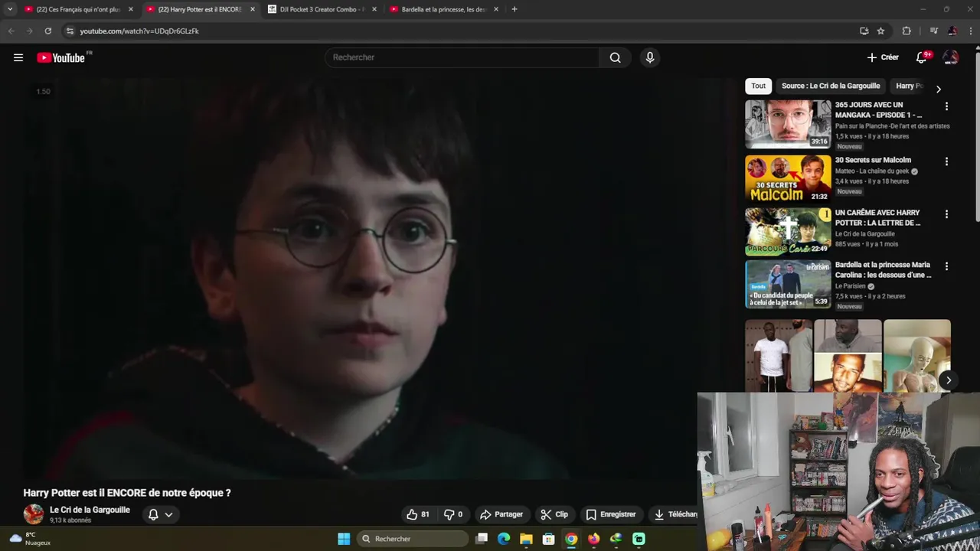Open Le Cri de la Gargouille channel name link
The height and width of the screenshot is (551, 980).
pyautogui.click(x=90, y=510)
